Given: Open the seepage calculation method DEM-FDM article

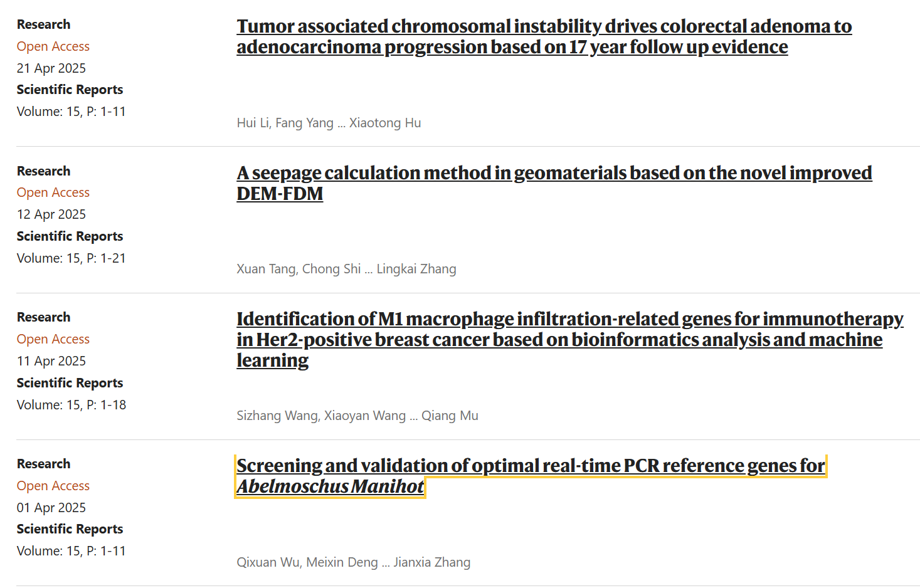Looking at the screenshot, I should [x=554, y=173].
